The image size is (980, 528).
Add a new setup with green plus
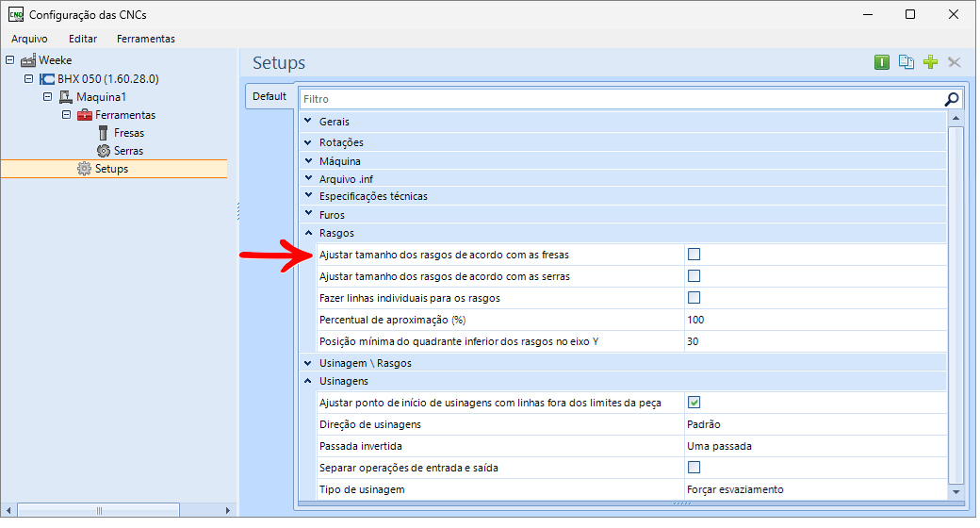click(930, 62)
